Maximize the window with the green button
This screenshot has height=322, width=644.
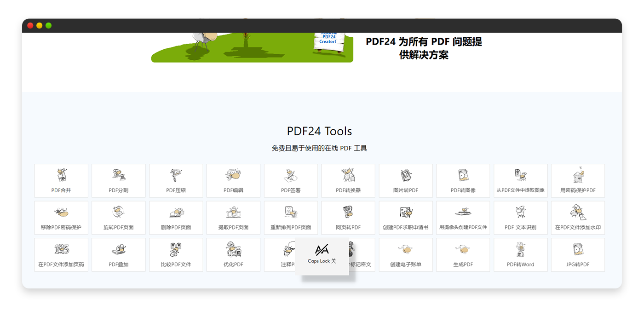click(49, 26)
